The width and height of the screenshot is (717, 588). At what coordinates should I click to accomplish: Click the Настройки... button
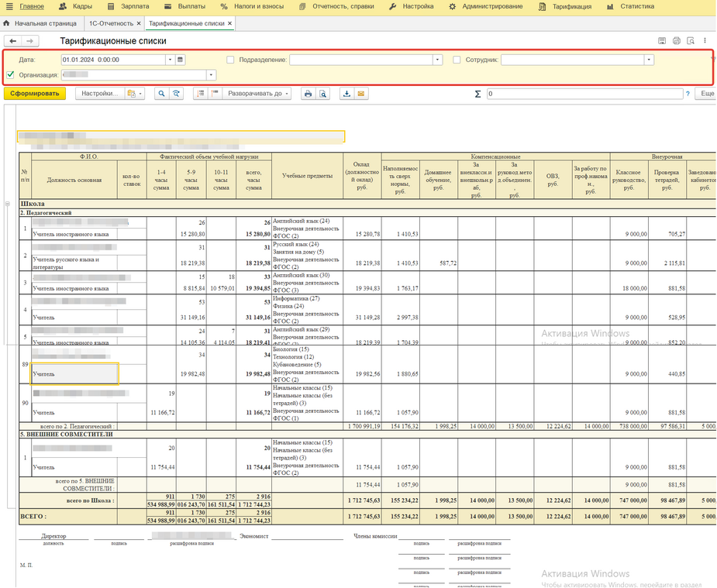tap(100, 94)
